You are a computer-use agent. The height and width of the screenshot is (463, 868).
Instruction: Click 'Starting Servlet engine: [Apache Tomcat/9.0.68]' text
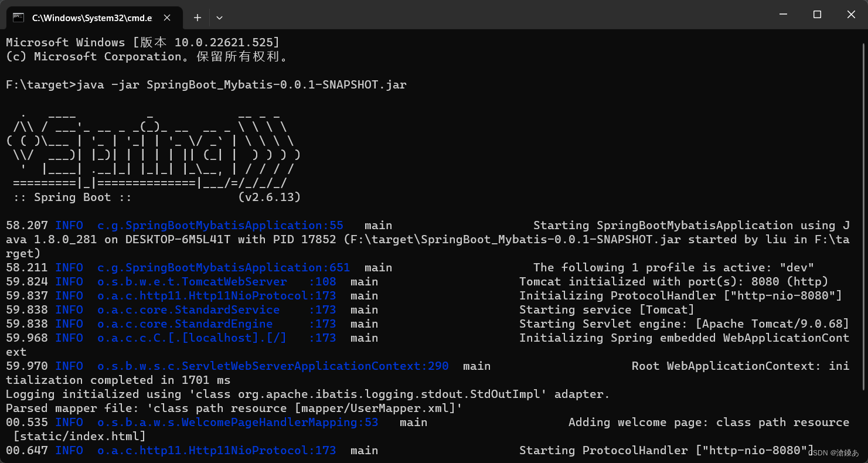pos(685,324)
